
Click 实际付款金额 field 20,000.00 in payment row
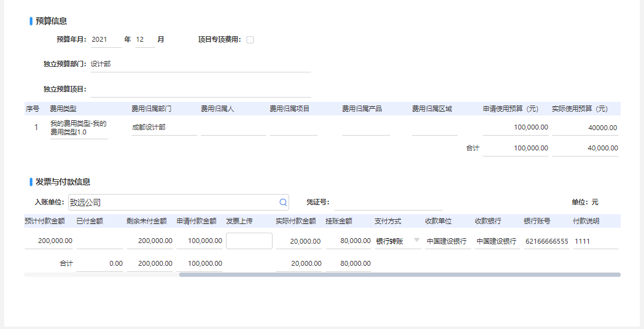pyautogui.click(x=299, y=241)
